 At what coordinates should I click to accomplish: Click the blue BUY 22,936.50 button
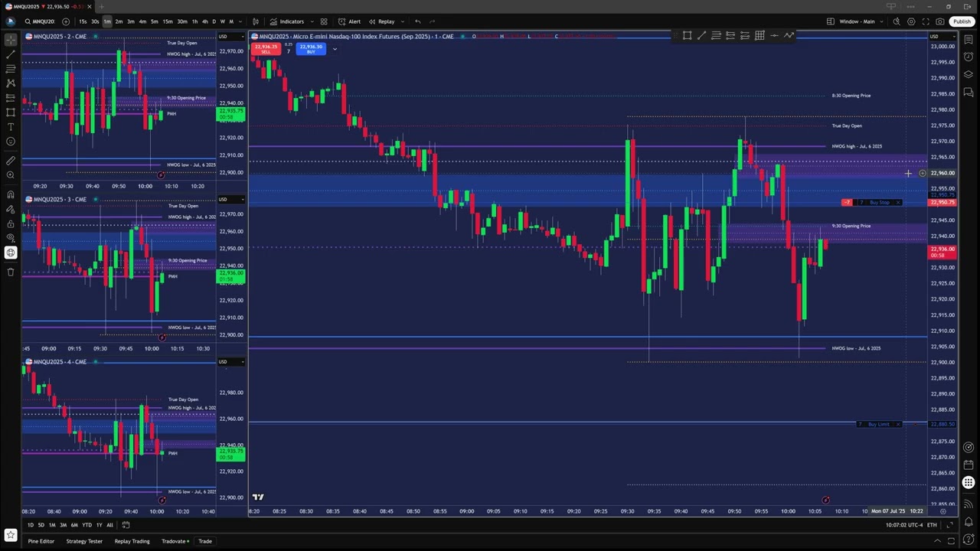click(x=311, y=49)
